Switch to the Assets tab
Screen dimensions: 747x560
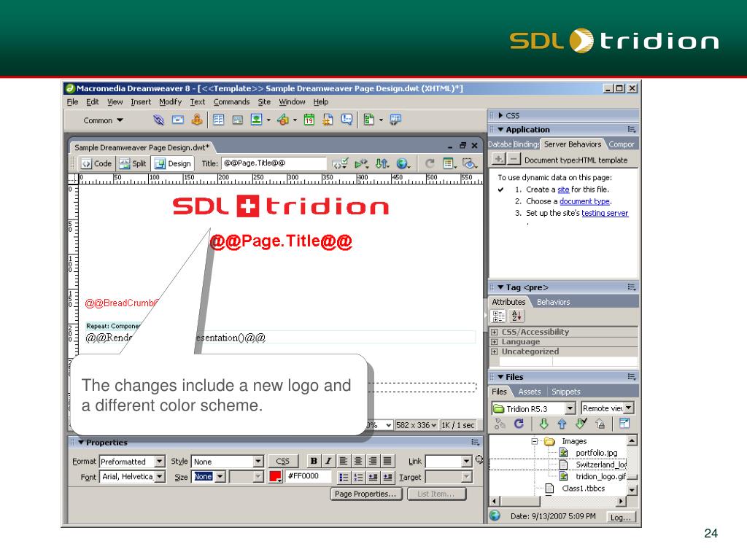pyautogui.click(x=530, y=392)
